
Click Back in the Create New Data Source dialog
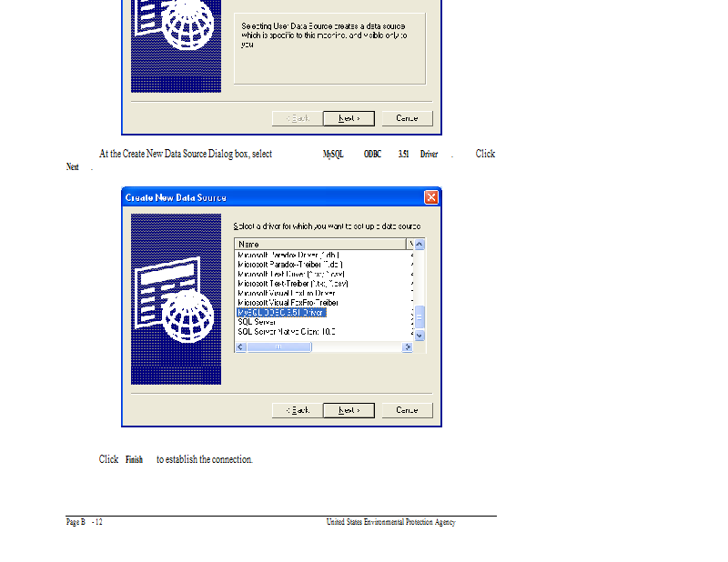pyautogui.click(x=298, y=410)
